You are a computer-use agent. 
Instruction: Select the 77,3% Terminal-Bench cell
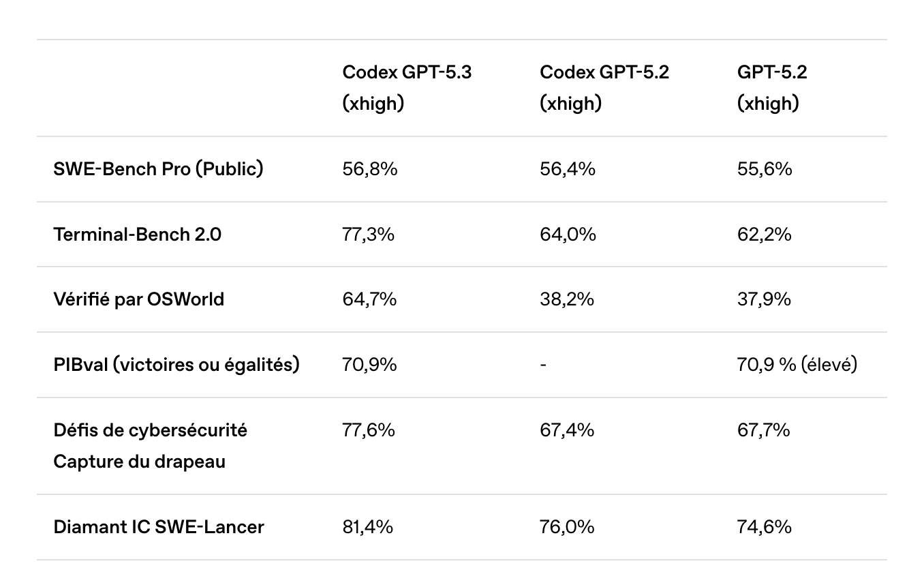(368, 235)
